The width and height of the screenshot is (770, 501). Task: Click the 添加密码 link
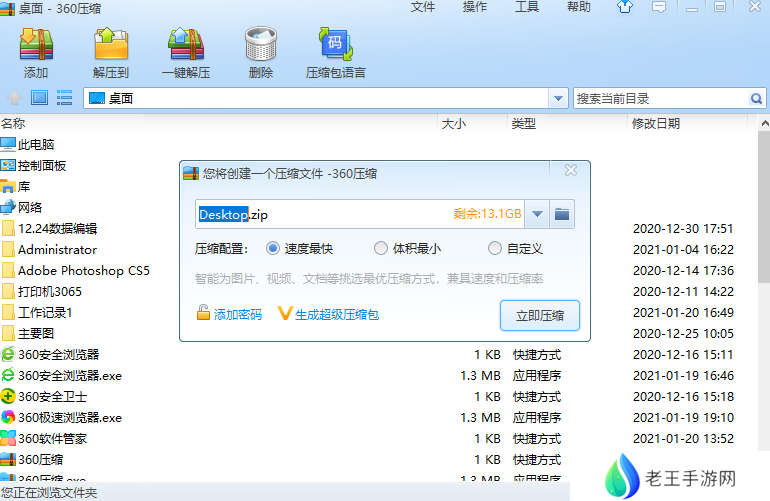(238, 314)
